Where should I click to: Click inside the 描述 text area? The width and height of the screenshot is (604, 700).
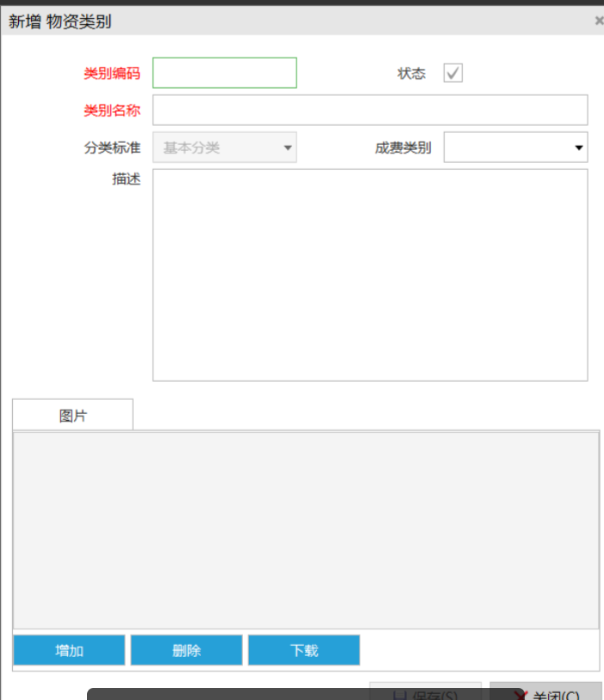pyautogui.click(x=370, y=274)
